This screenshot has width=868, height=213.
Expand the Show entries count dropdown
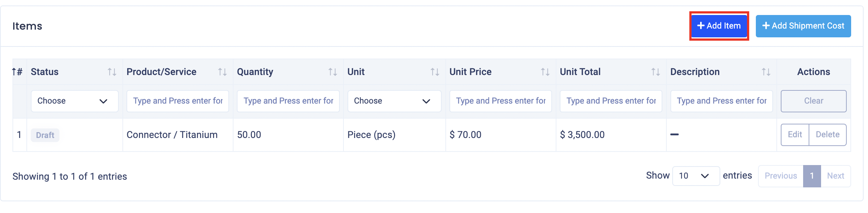[696, 176]
